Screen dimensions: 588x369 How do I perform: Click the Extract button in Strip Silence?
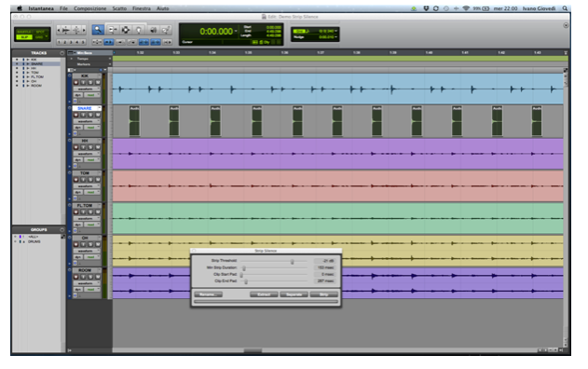264,294
